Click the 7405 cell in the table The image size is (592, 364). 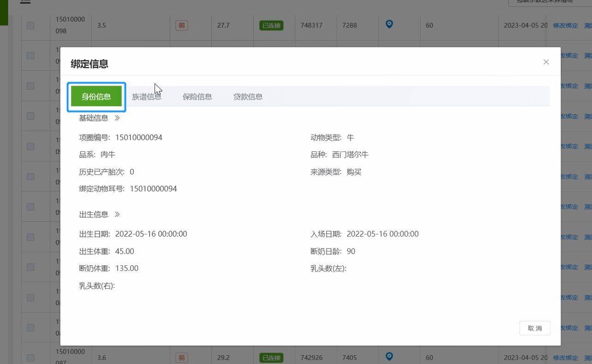[x=349, y=358]
